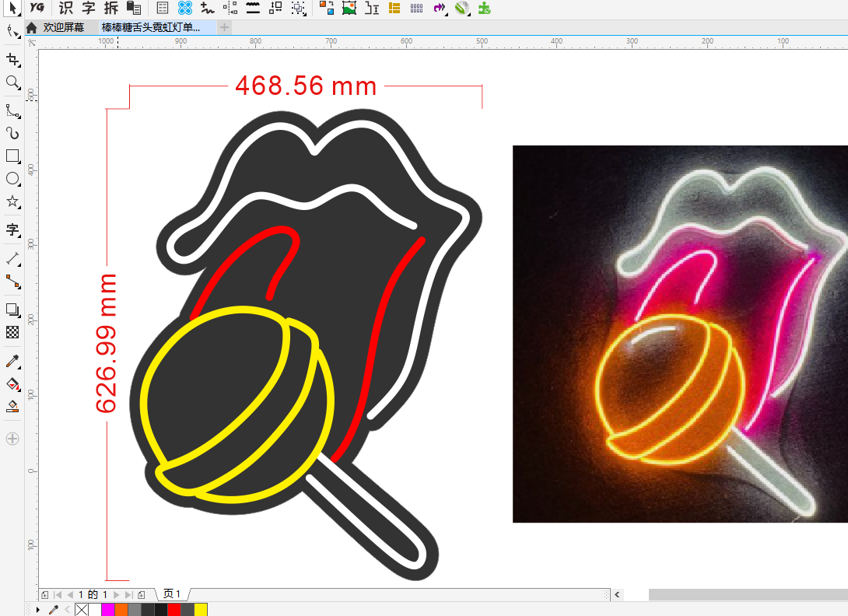Select the Connector line tool
This screenshot has height=616, width=848.
pyautogui.click(x=12, y=282)
